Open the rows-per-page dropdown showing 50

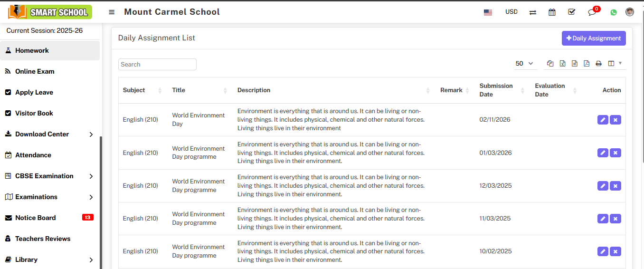[x=524, y=64]
